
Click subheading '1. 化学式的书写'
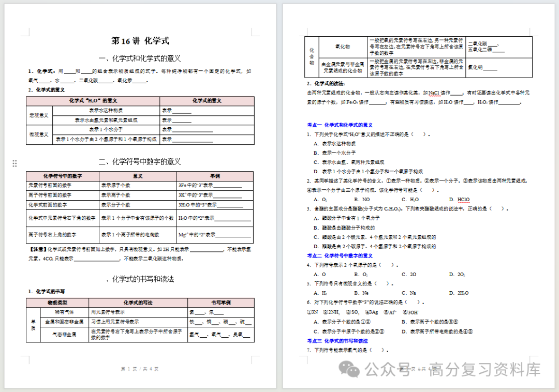(x=47, y=291)
